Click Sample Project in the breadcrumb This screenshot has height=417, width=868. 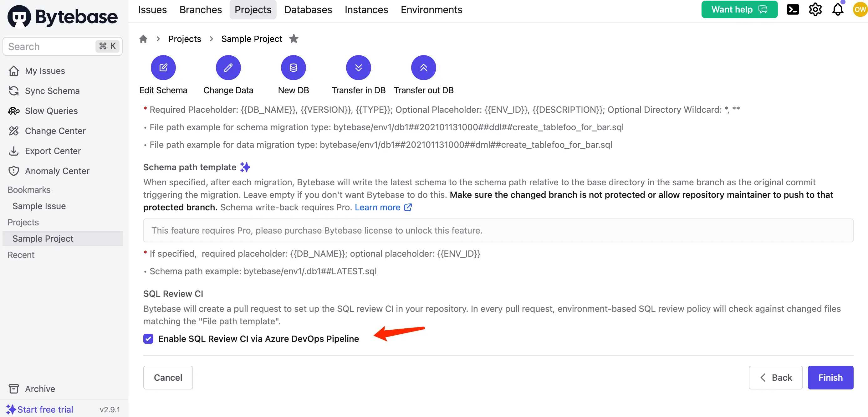(252, 39)
